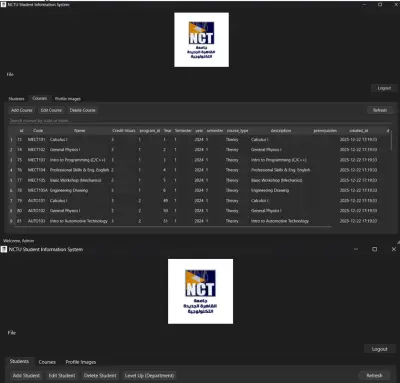The width and height of the screenshot is (400, 383).
Task: Open the File menu in the upper window
Action: click(x=10, y=74)
